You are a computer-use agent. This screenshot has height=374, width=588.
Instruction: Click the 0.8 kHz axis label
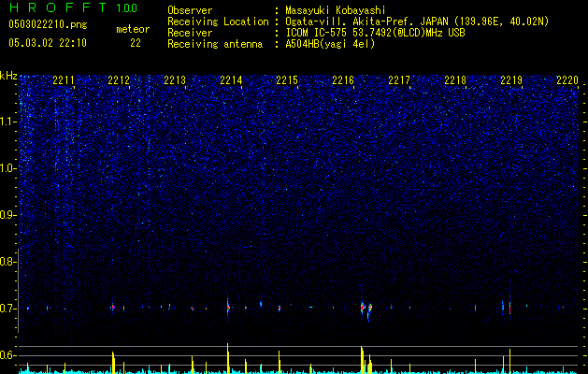(7, 262)
